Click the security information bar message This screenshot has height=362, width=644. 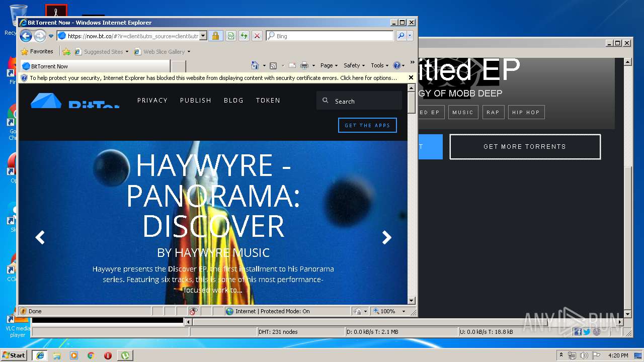click(213, 78)
